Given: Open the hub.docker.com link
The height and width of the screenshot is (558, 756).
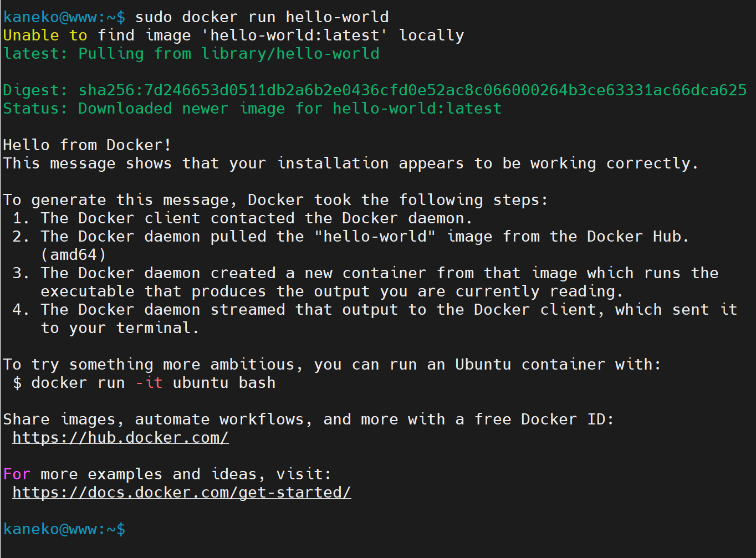Looking at the screenshot, I should coord(120,438).
